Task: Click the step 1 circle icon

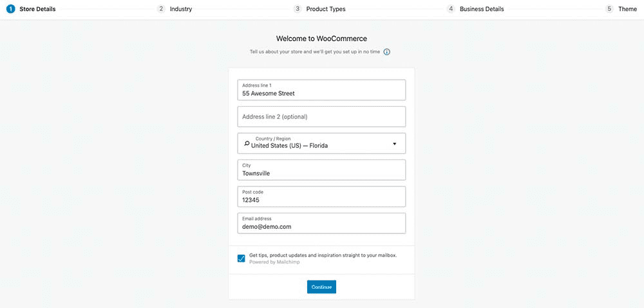Action: pos(11,9)
